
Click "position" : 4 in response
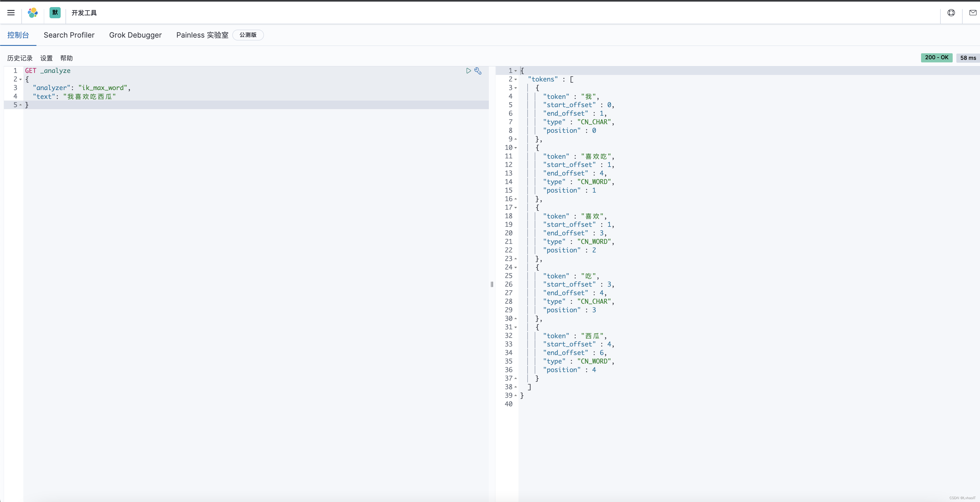pos(569,370)
